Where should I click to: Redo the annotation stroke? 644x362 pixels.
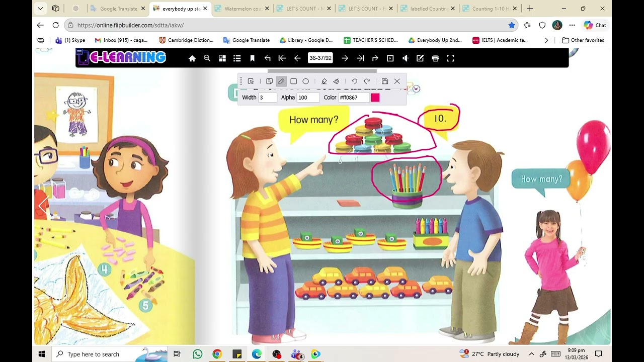point(367,81)
